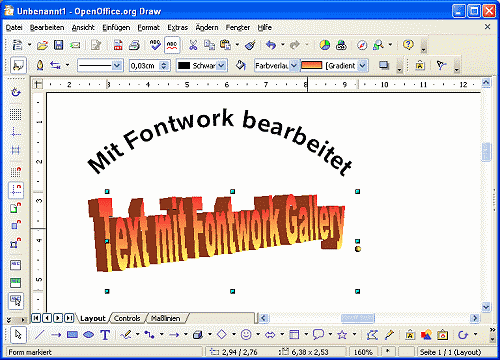Click the Zoom magnifier icon

click(x=378, y=45)
